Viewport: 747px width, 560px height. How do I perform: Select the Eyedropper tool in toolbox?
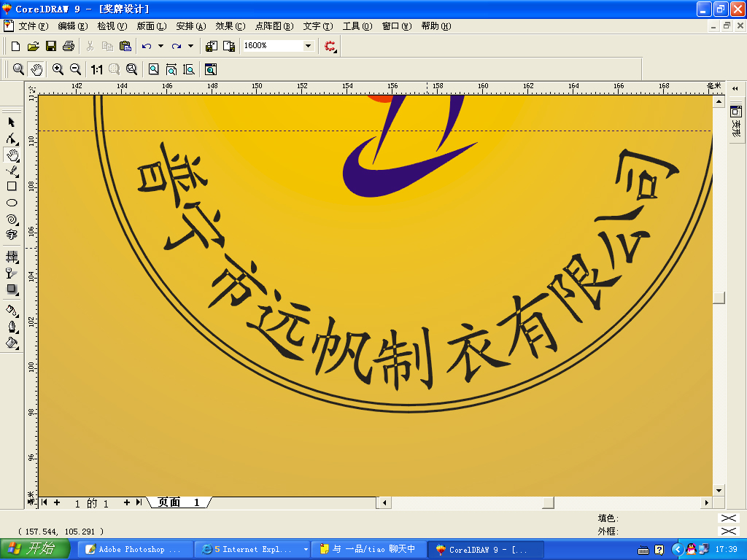point(12,311)
